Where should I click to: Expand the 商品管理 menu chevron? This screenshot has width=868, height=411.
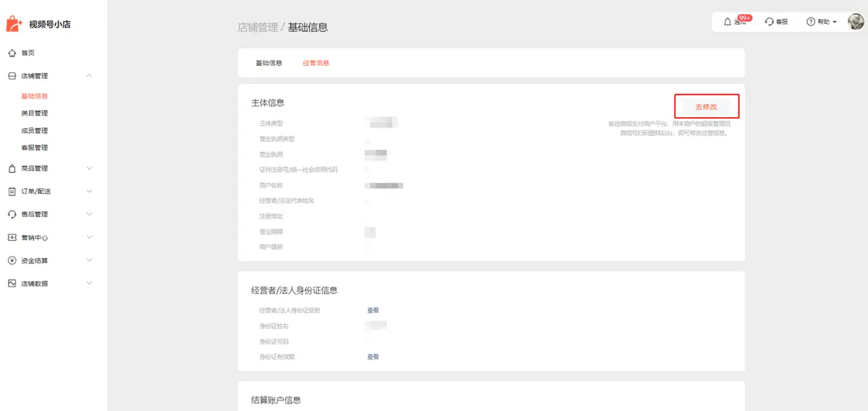pos(89,169)
